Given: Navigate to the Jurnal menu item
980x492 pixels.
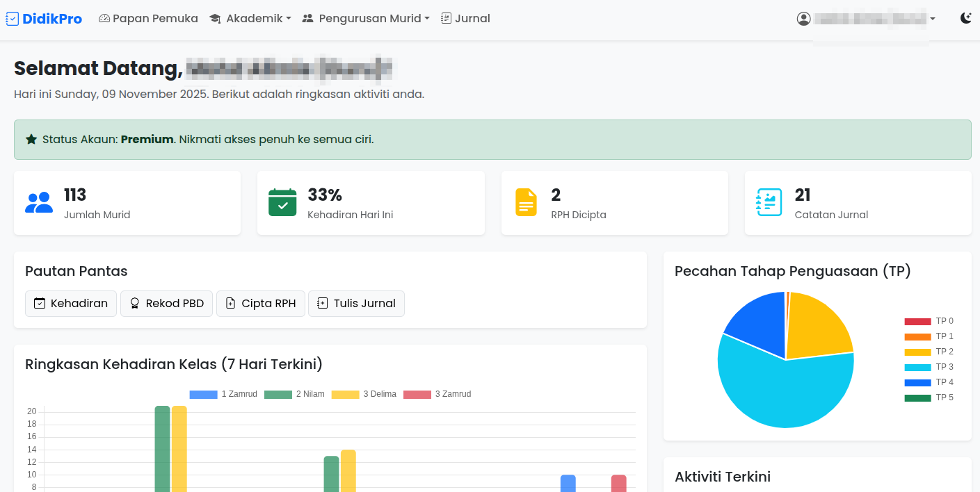Looking at the screenshot, I should pyautogui.click(x=465, y=18).
